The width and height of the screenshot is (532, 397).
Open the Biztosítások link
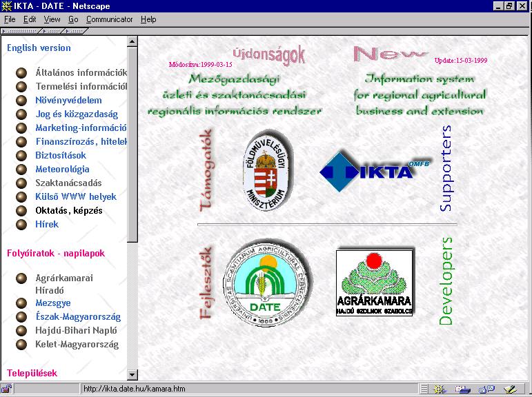tap(61, 155)
